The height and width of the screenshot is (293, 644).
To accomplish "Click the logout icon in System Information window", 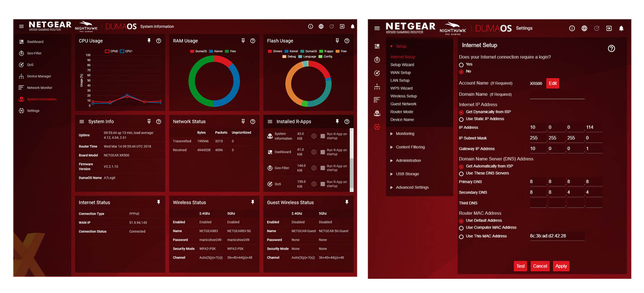I will 342,26.
